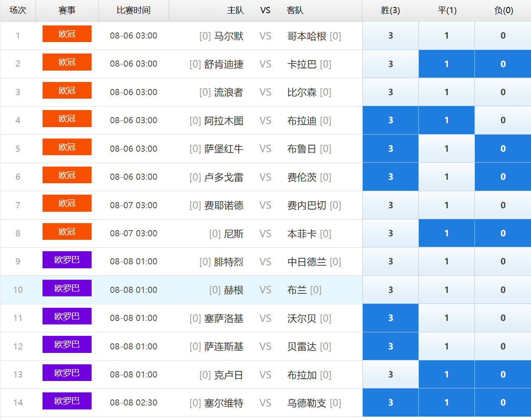
Task: Select win (3) for 赫根 vs 布兰
Action: coord(390,290)
